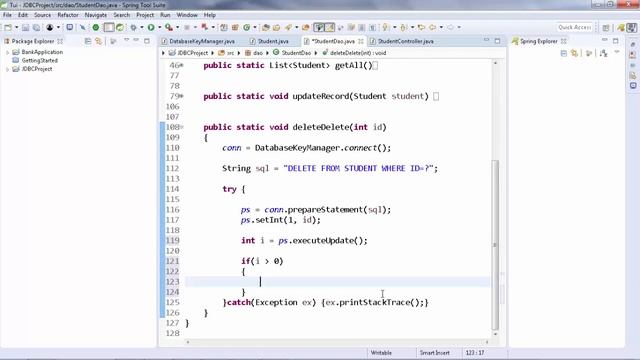This screenshot has width=640, height=360.
Task: Open dropdown next to New Java Class
Action: pos(255,27)
